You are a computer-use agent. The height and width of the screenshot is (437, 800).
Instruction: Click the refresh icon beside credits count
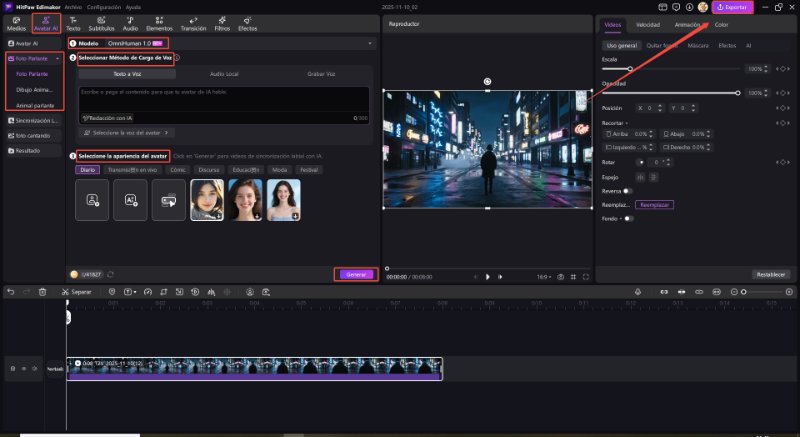click(110, 274)
